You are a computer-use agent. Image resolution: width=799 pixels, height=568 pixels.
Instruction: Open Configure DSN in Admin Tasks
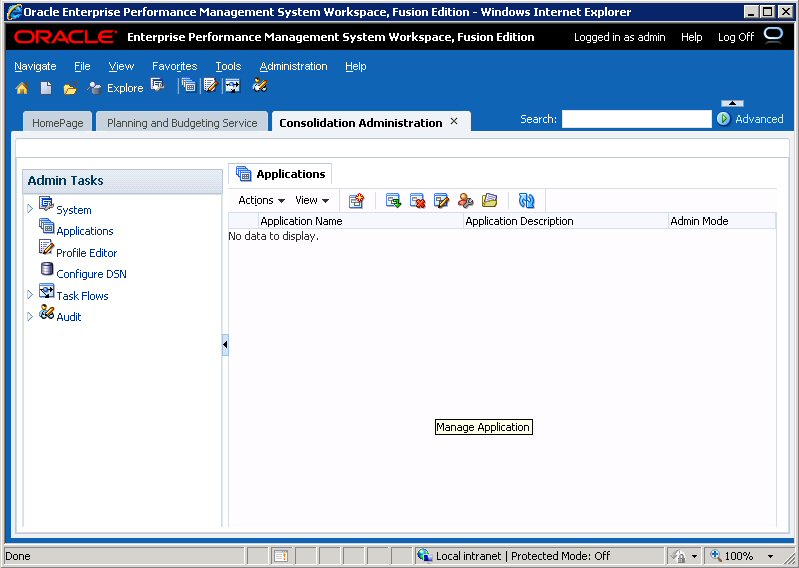point(91,274)
